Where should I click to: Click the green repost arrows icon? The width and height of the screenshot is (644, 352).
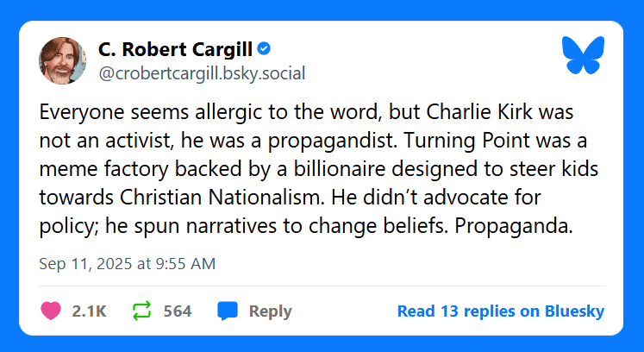(141, 311)
